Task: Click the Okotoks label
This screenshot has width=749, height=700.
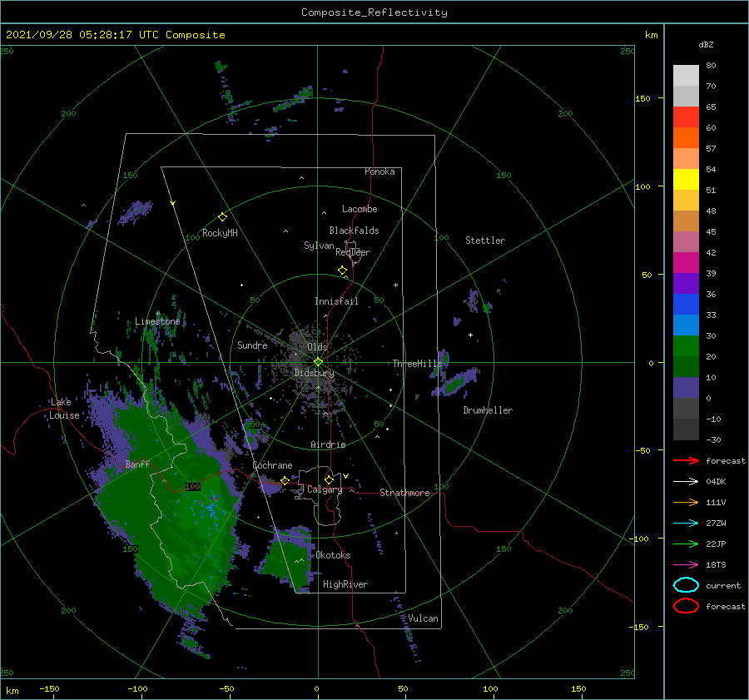Action: point(333,555)
